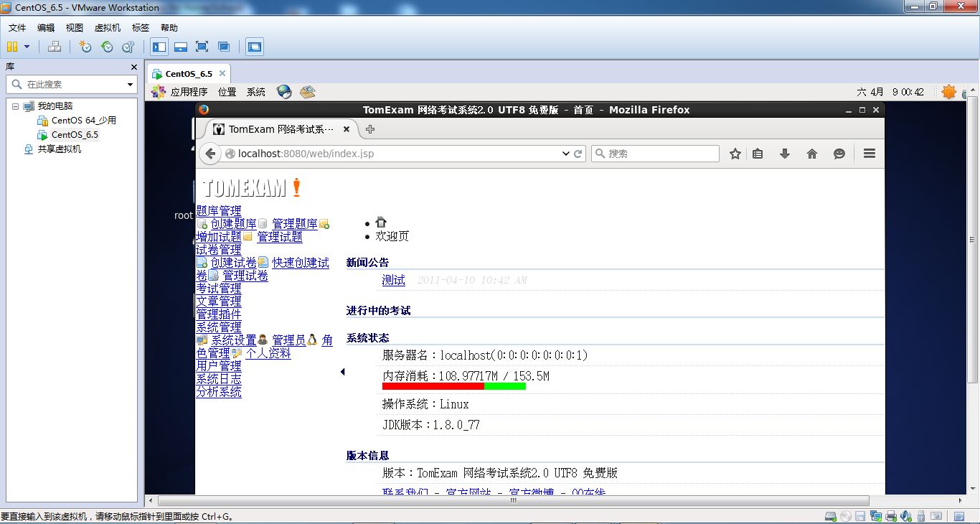Screen dimensions: 980x524
Task: Show Firefox bookmarks list
Action: pyautogui.click(x=758, y=154)
